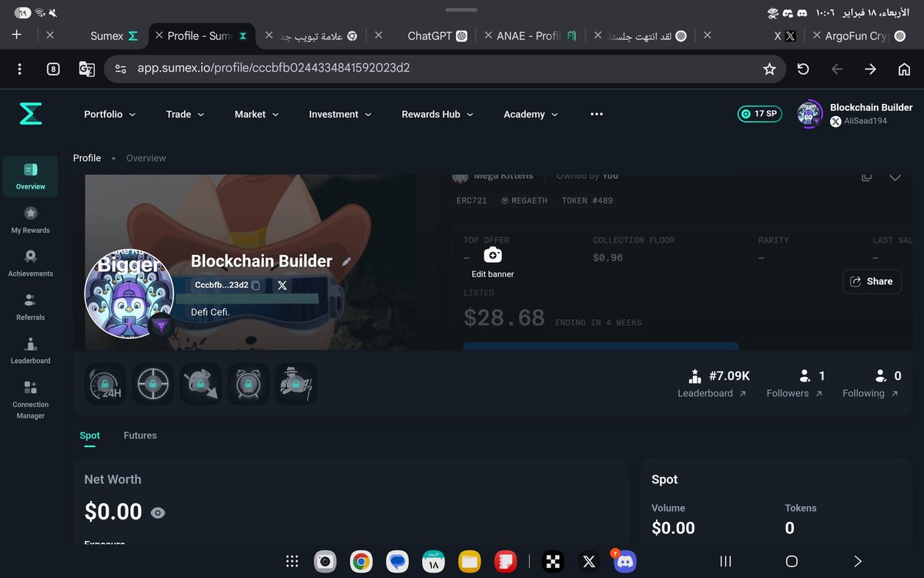
Task: Open Achievements in the sidebar
Action: pyautogui.click(x=31, y=264)
